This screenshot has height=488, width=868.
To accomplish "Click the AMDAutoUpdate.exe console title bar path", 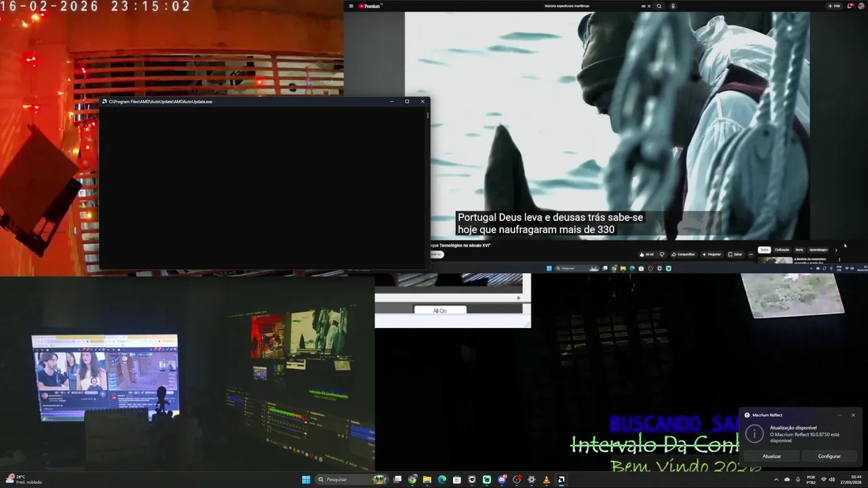I will [161, 102].
